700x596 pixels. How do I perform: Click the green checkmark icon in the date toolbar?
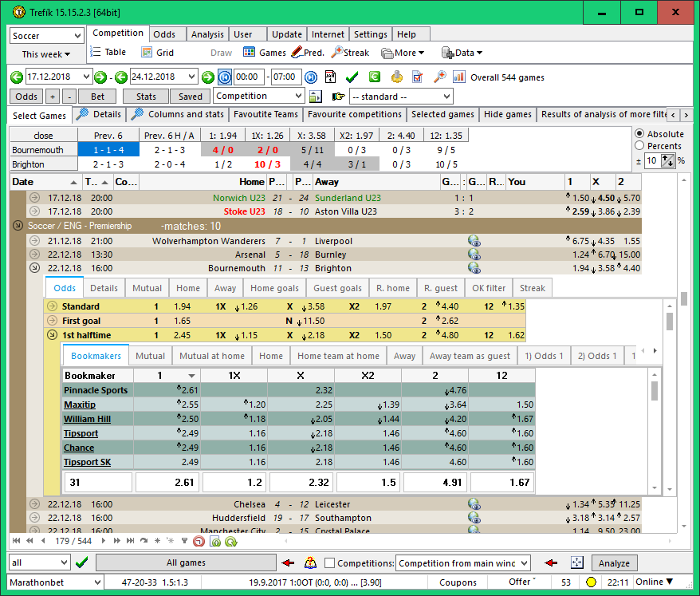click(352, 77)
